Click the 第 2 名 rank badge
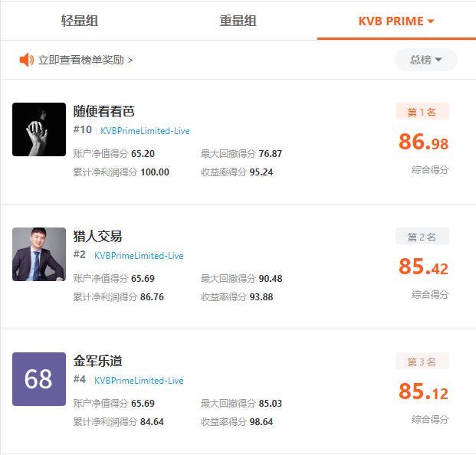 click(422, 237)
